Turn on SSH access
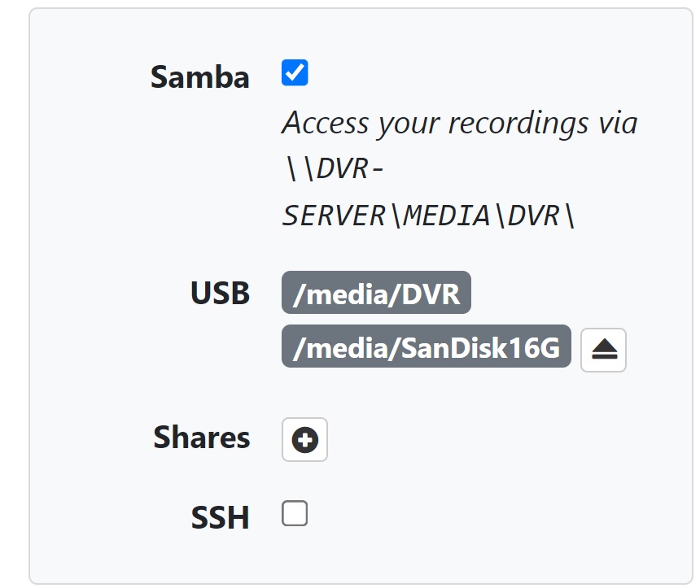Screen dimensions: 700x588 pos(295,514)
